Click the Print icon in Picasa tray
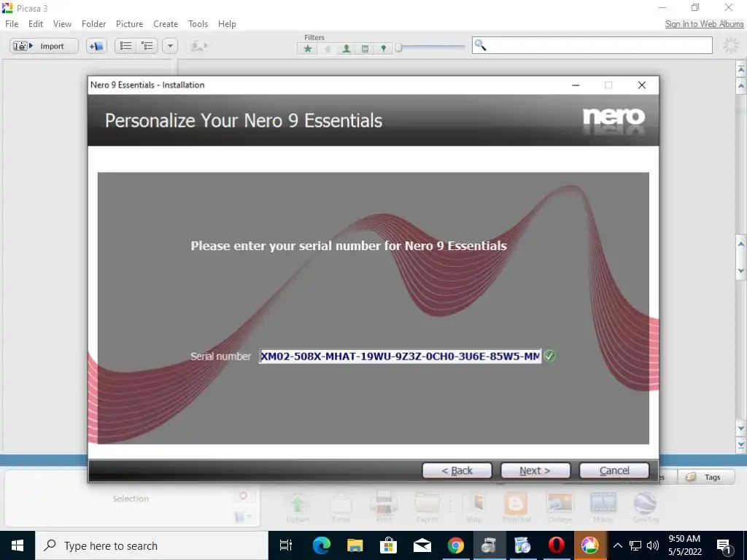 384,507
